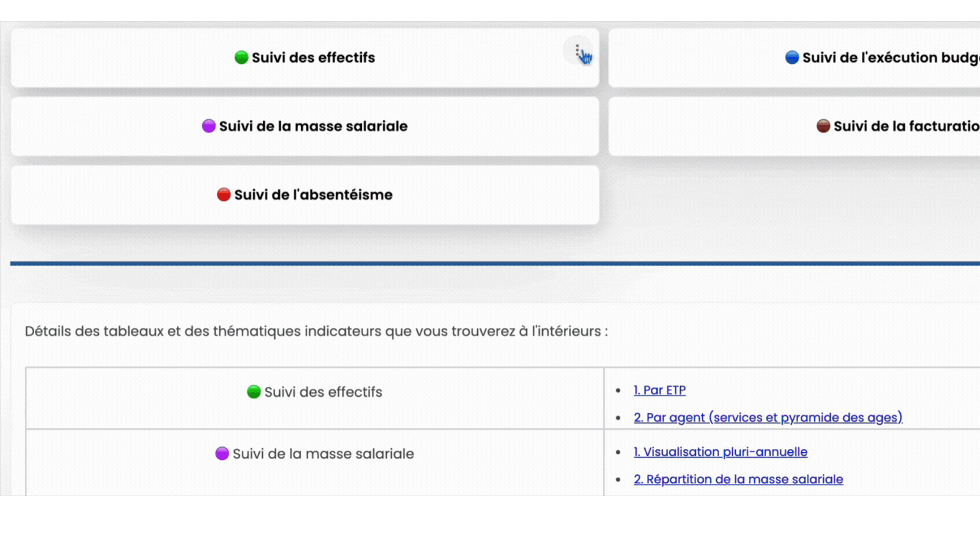
Task: Open the Suivi des effectifs card
Action: click(305, 57)
